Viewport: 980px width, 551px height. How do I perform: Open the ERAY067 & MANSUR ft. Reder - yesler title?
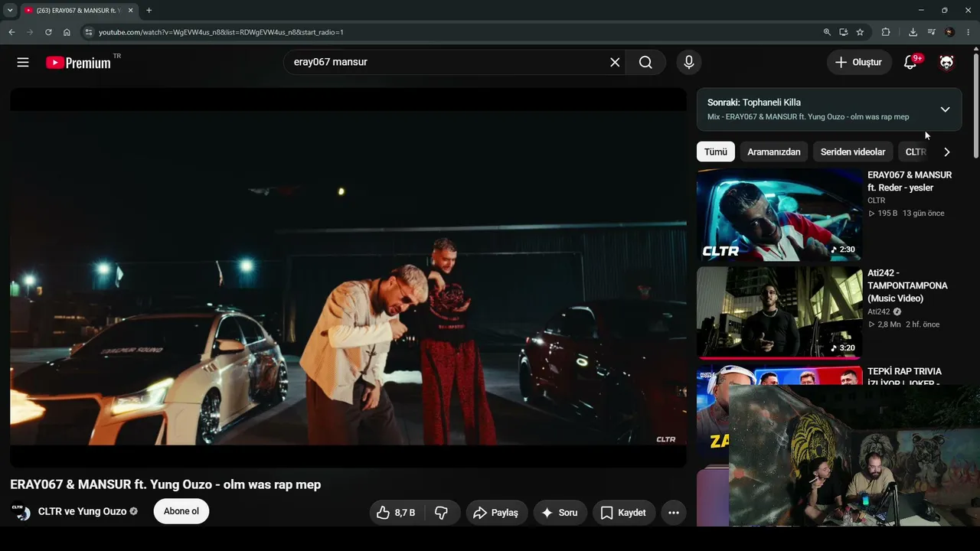(910, 181)
